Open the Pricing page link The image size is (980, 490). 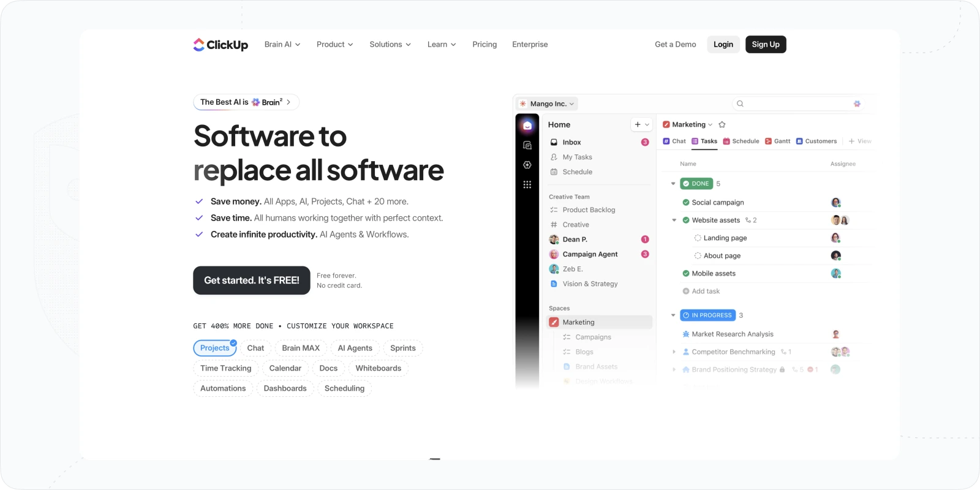coord(484,45)
